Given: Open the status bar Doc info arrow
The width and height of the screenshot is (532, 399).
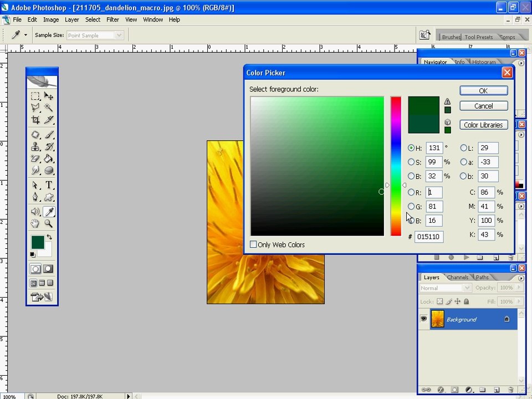Looking at the screenshot, I should pos(128,396).
